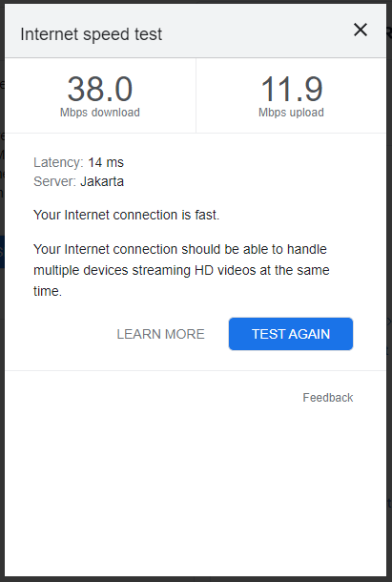Open the Feedback link

pos(328,398)
